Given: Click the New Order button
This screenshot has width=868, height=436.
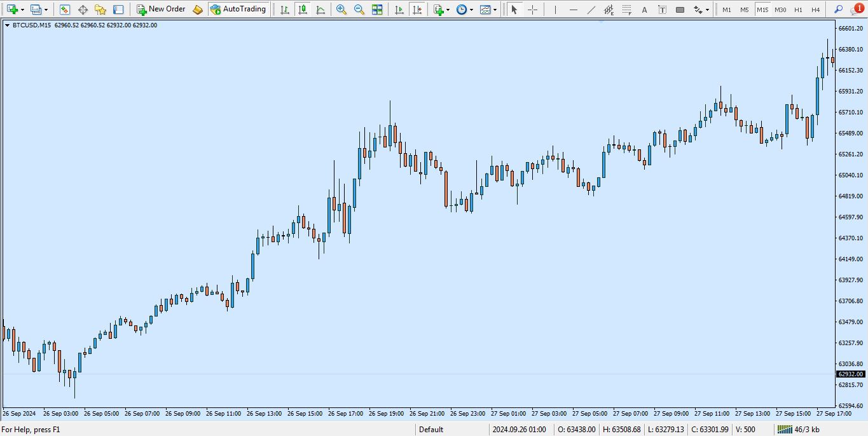Looking at the screenshot, I should point(161,10).
